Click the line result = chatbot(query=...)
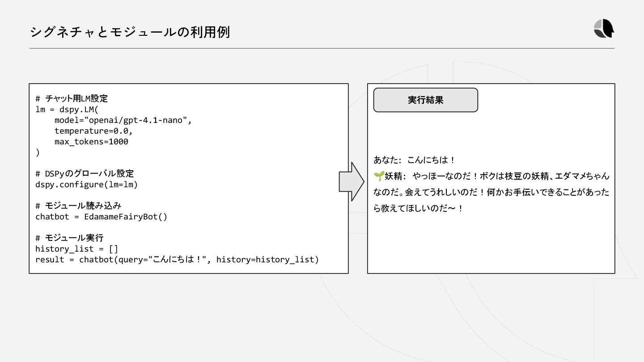 [x=177, y=259]
